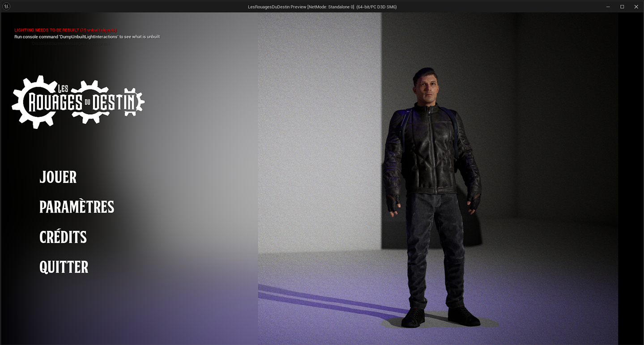Minimize the preview window
Image resolution: width=644 pixels, height=345 pixels.
(608, 7)
